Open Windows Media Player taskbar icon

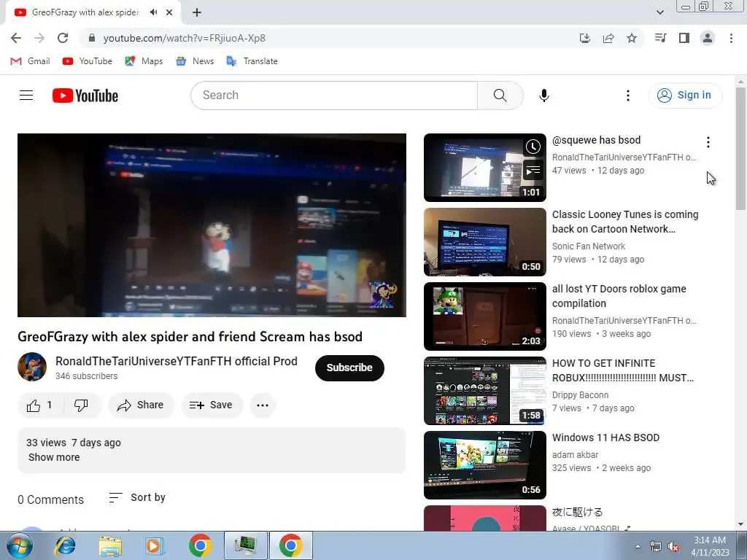click(155, 545)
